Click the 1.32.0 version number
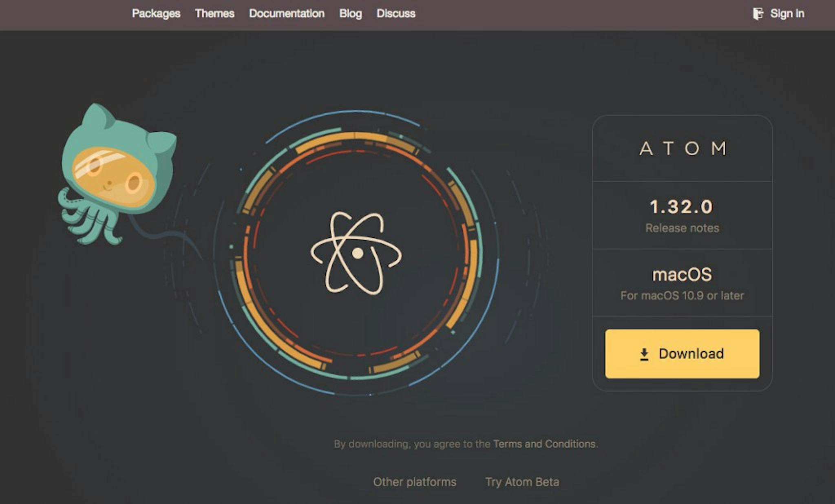Viewport: 835px width, 504px height. (x=681, y=207)
